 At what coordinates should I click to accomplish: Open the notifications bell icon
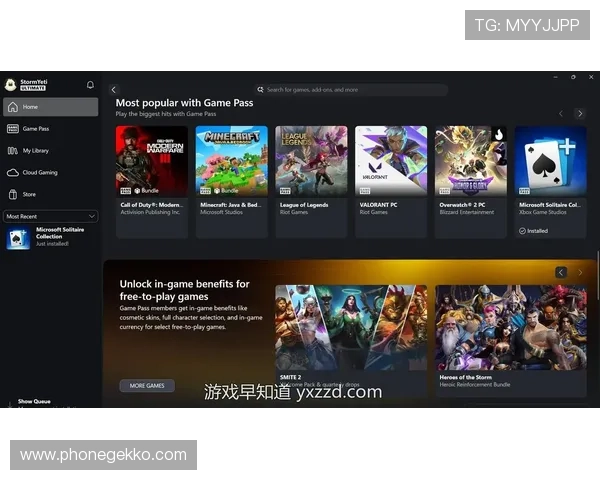90,85
